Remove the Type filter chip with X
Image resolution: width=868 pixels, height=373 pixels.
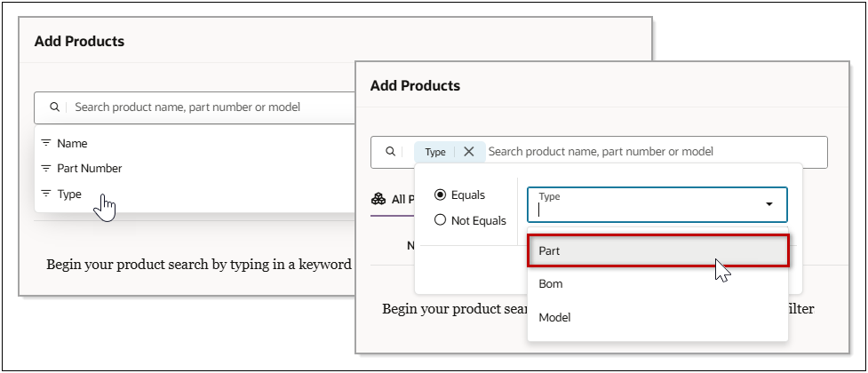coord(469,152)
